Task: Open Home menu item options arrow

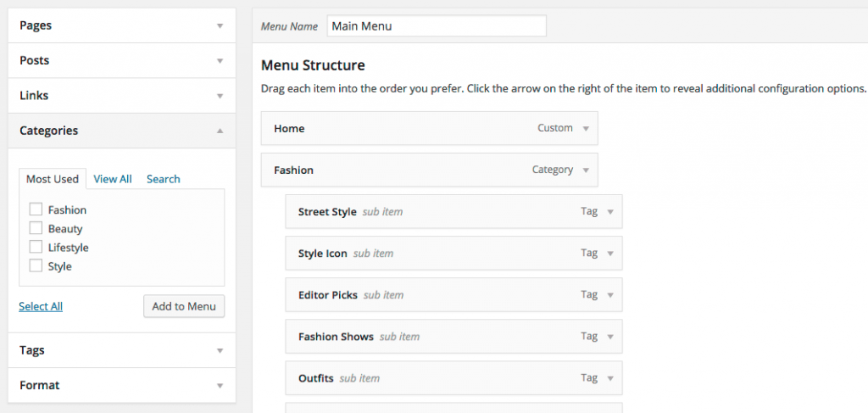Action: point(586,128)
